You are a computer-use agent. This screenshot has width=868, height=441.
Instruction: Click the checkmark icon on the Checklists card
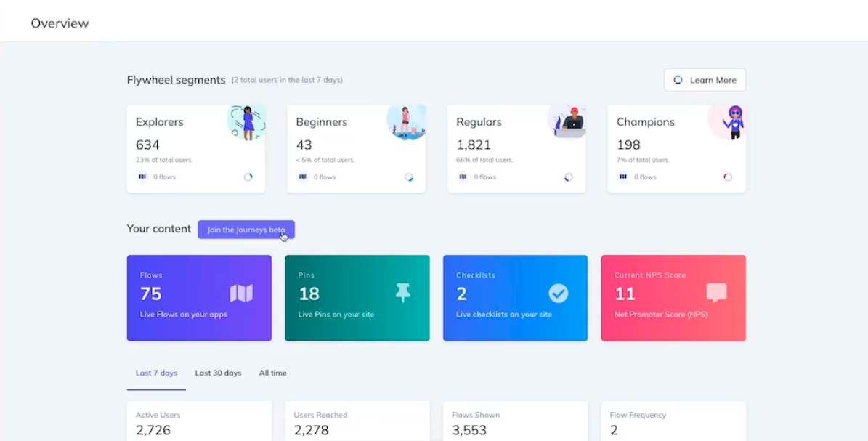click(559, 294)
